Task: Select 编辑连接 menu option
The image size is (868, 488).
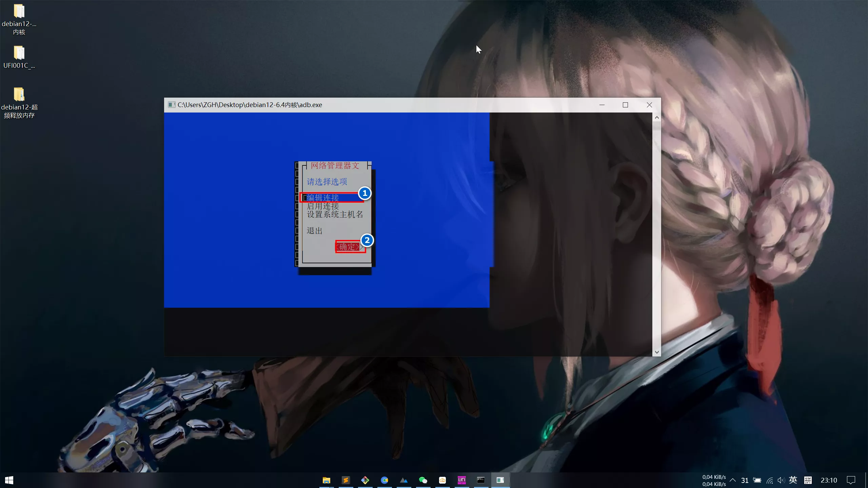Action: pos(323,198)
